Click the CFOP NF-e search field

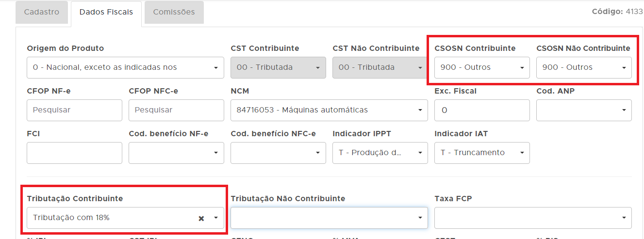pyautogui.click(x=74, y=110)
